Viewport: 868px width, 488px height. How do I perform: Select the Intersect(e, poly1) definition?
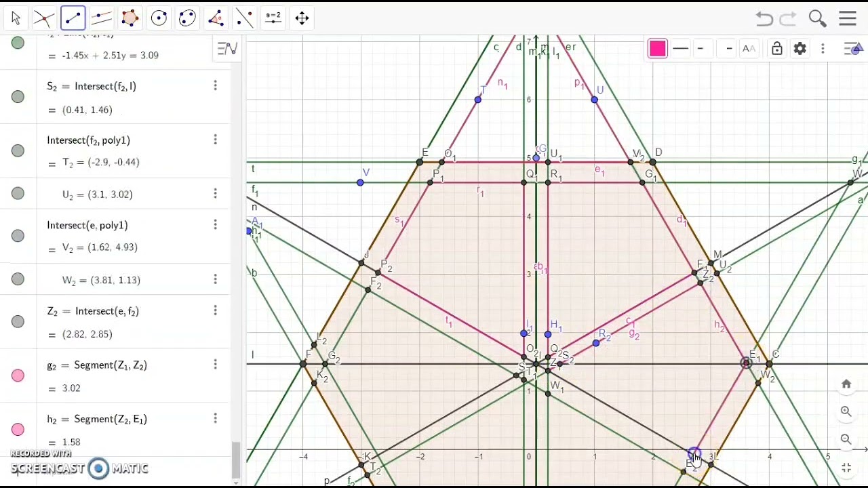click(87, 225)
